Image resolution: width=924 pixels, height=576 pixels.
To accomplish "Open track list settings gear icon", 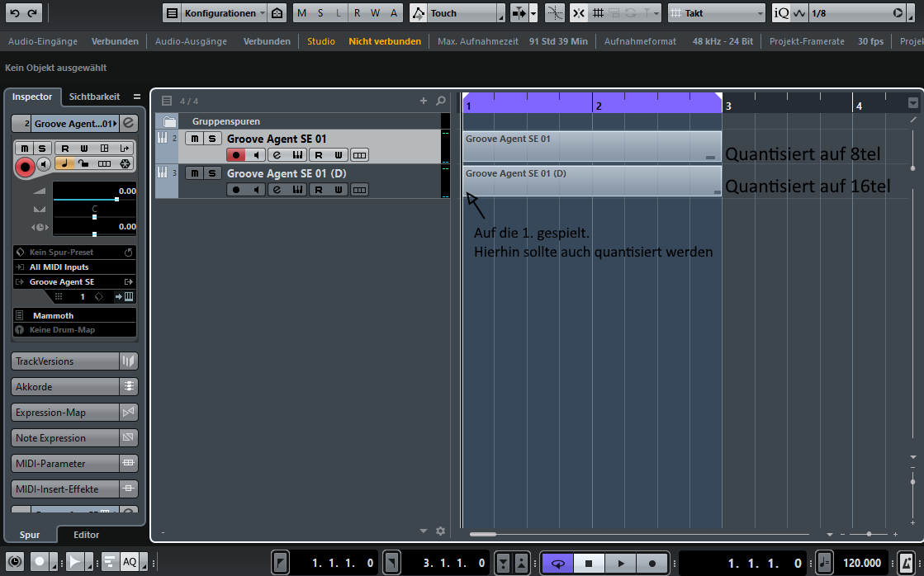I will click(x=440, y=531).
